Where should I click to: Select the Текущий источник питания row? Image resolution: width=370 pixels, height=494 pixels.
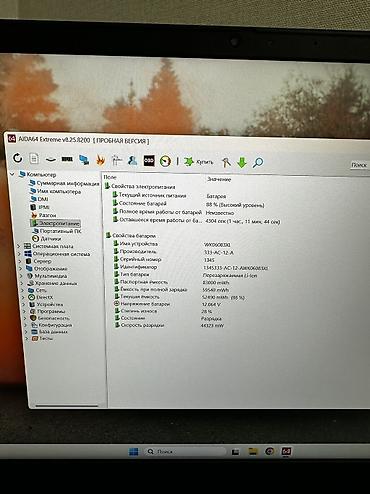click(153, 195)
